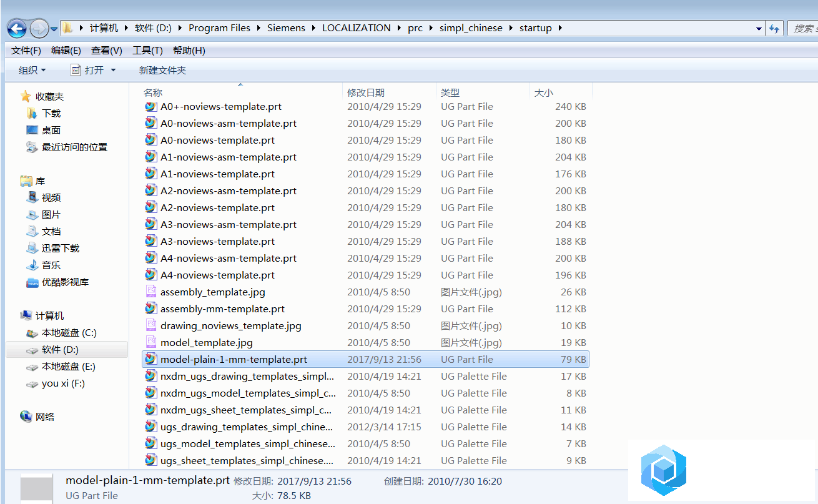Viewport: 818px width, 504px height.
Task: Expand the arrow after startup breadcrumb
Action: [560, 28]
